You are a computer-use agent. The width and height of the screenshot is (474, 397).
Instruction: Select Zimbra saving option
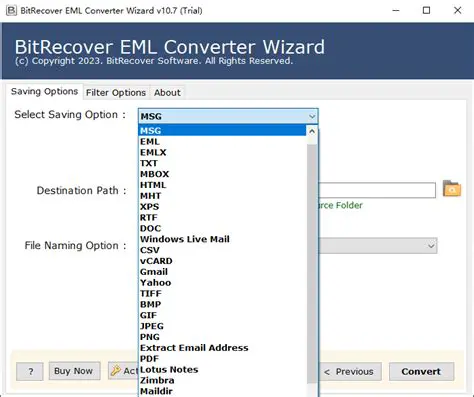(x=222, y=380)
